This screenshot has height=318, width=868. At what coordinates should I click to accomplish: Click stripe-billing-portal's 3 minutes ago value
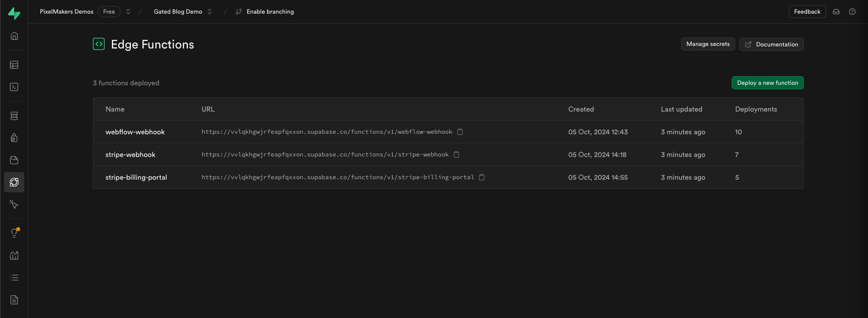point(683,177)
